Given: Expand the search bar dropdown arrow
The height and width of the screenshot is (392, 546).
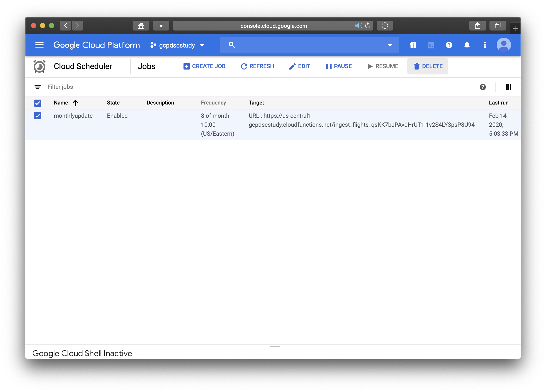Looking at the screenshot, I should (389, 45).
